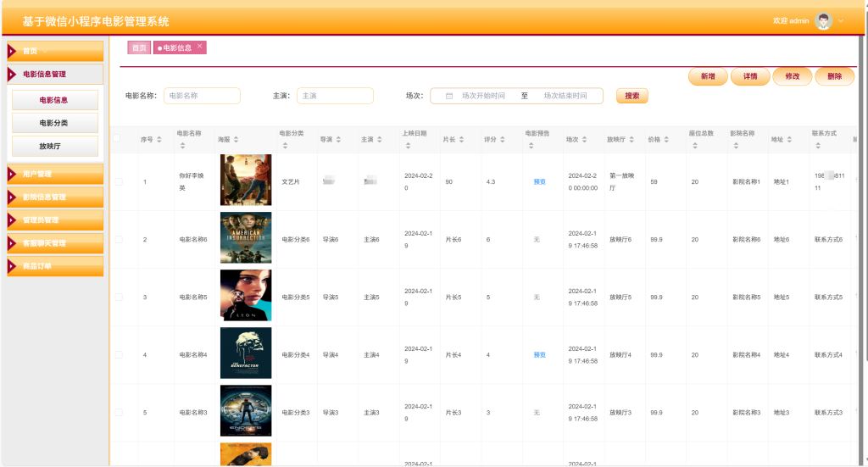Sort by 座位总数 column sort icon
This screenshot has width=868, height=467.
pyautogui.click(x=695, y=146)
